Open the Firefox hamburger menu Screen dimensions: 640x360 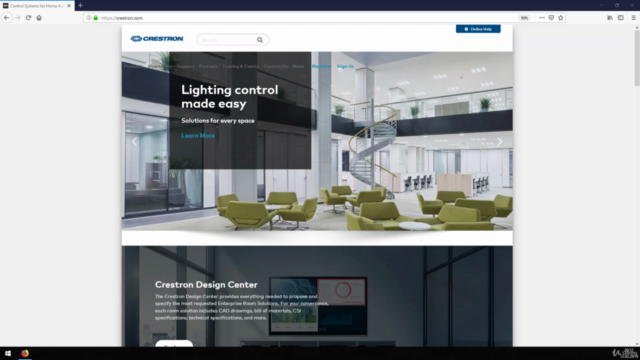[x=633, y=18]
